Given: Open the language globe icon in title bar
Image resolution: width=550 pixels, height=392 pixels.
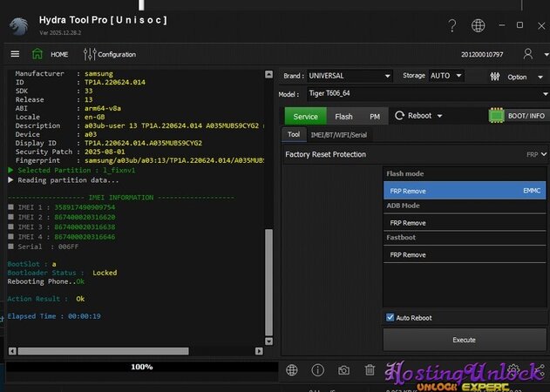Looking at the screenshot, I should (x=478, y=26).
